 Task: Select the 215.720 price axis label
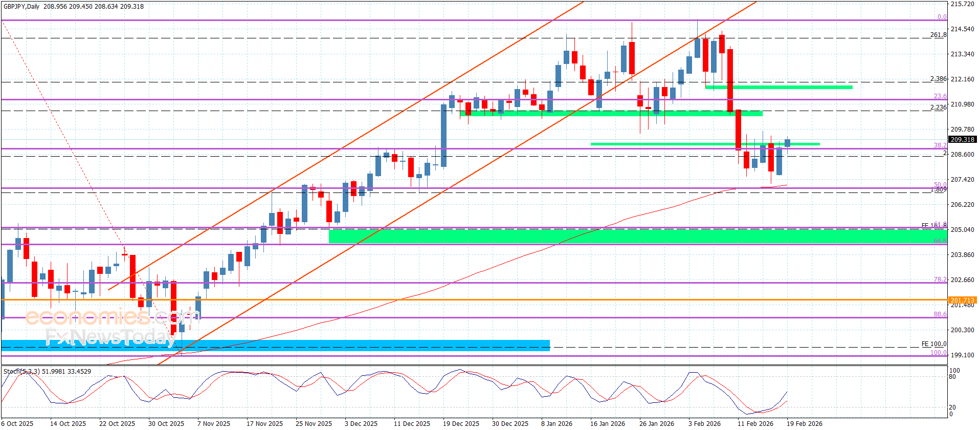coord(962,4)
